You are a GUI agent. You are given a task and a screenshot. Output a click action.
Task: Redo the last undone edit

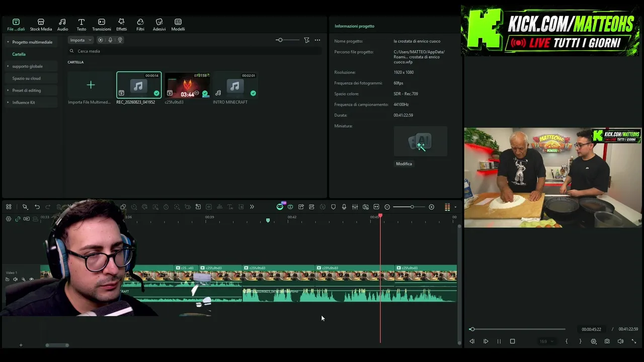tap(48, 207)
